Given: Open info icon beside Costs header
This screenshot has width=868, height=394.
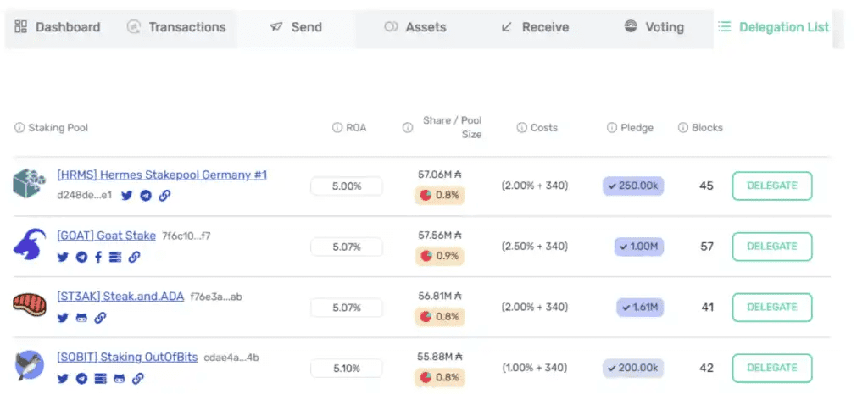Looking at the screenshot, I should (521, 128).
